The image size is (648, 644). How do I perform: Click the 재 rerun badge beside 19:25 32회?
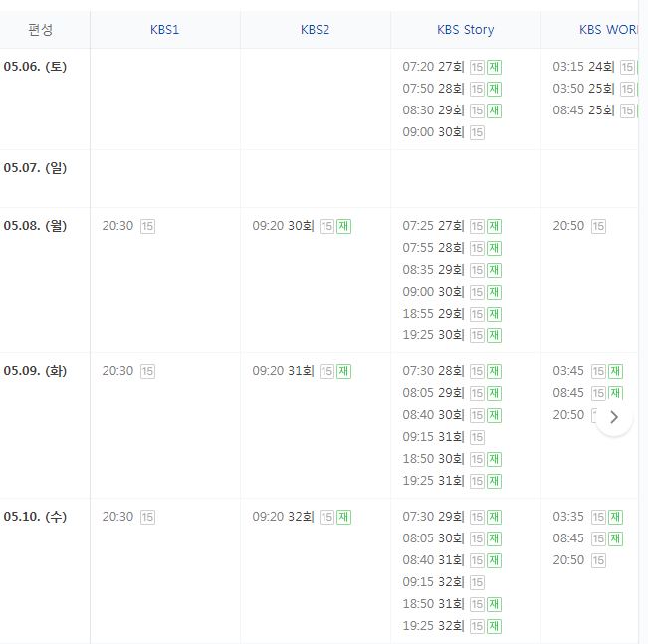pyautogui.click(x=494, y=626)
